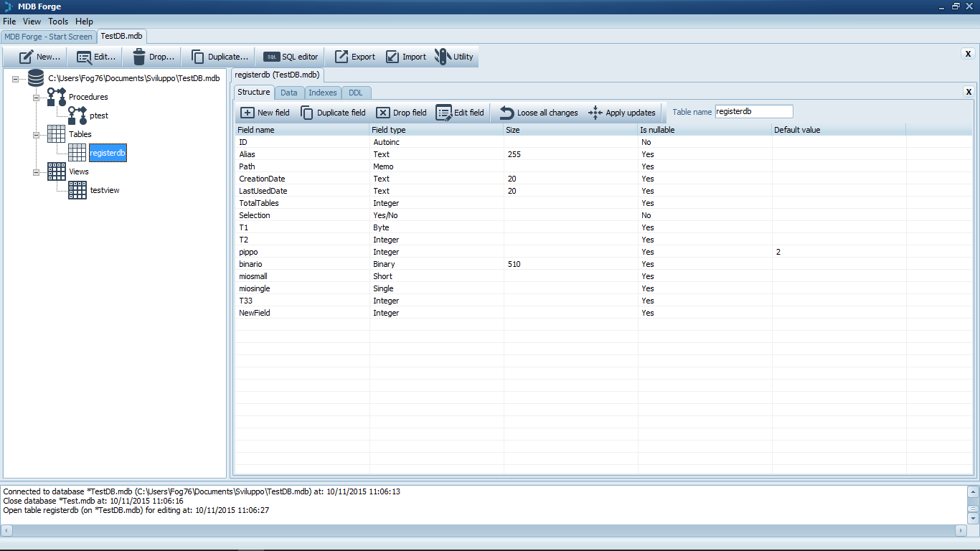Click the Tables node icon

56,134
